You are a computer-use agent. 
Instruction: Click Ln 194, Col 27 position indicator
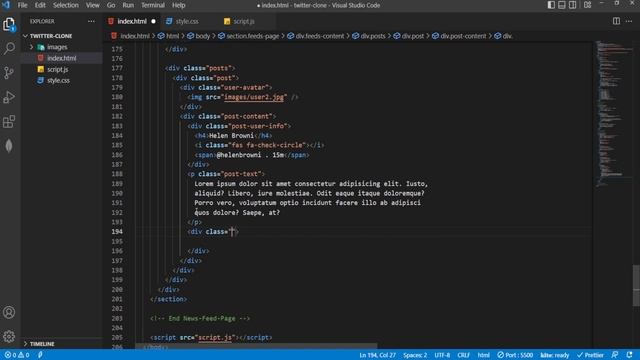click(x=378, y=355)
